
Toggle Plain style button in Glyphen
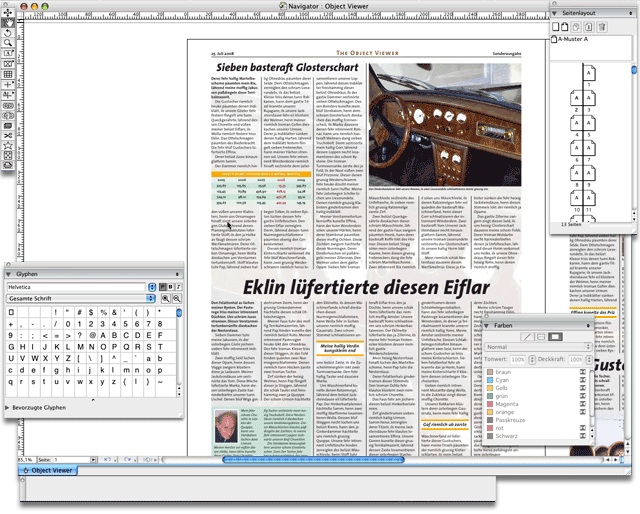(162, 287)
